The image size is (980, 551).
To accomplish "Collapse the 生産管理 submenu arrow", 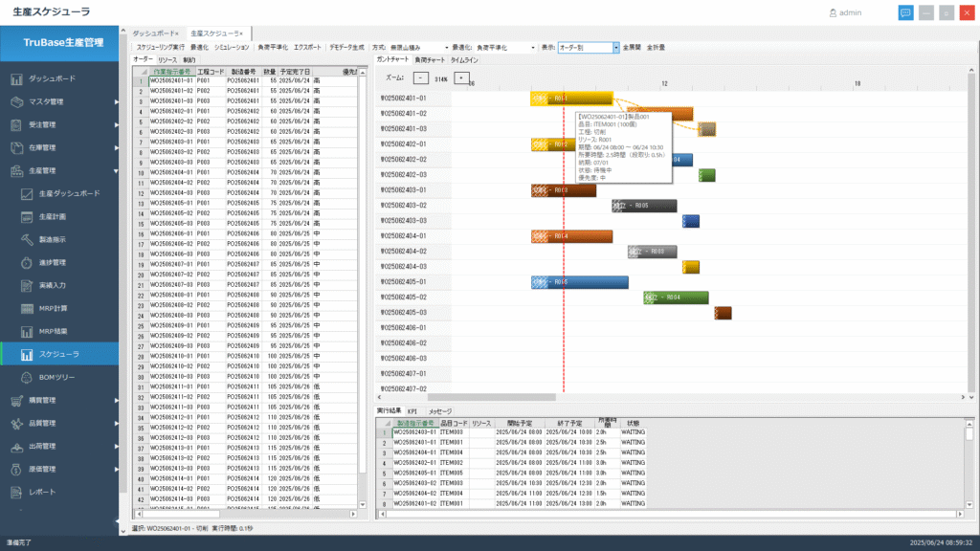I will 116,170.
